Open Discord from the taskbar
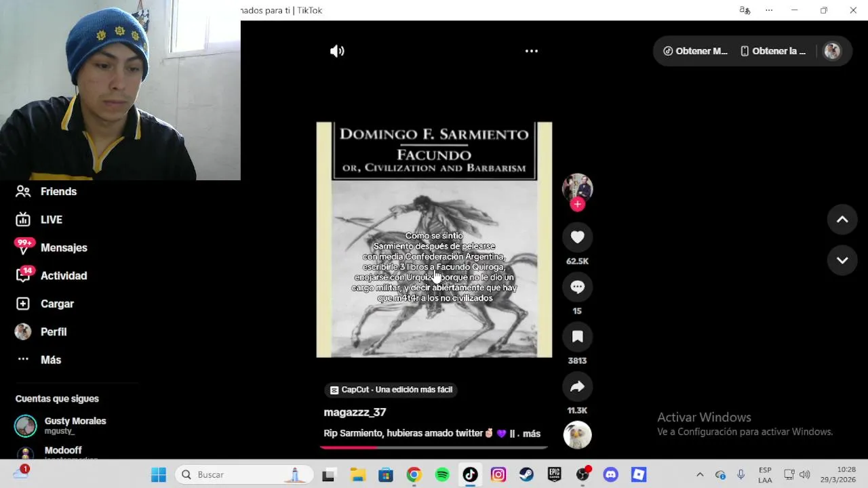The height and width of the screenshot is (488, 868). tap(611, 474)
